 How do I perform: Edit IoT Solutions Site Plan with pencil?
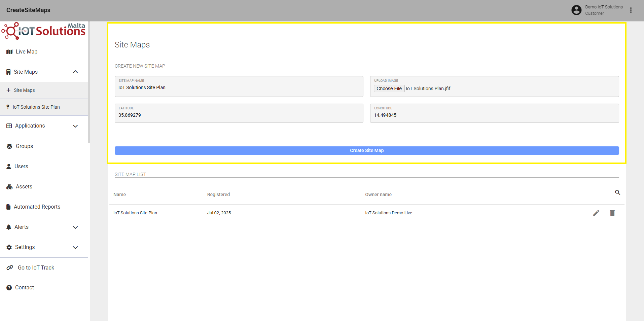click(x=596, y=213)
